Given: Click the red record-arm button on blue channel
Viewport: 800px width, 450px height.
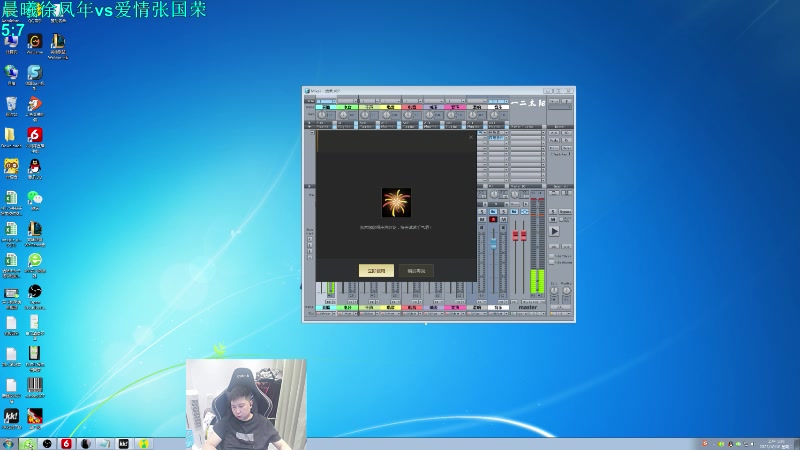Looking at the screenshot, I should coord(493,219).
